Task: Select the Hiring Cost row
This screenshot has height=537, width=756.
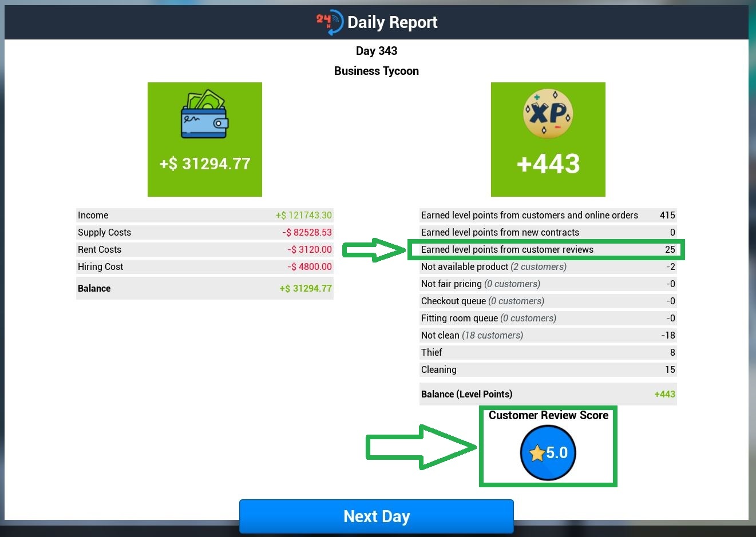Action: (x=205, y=266)
